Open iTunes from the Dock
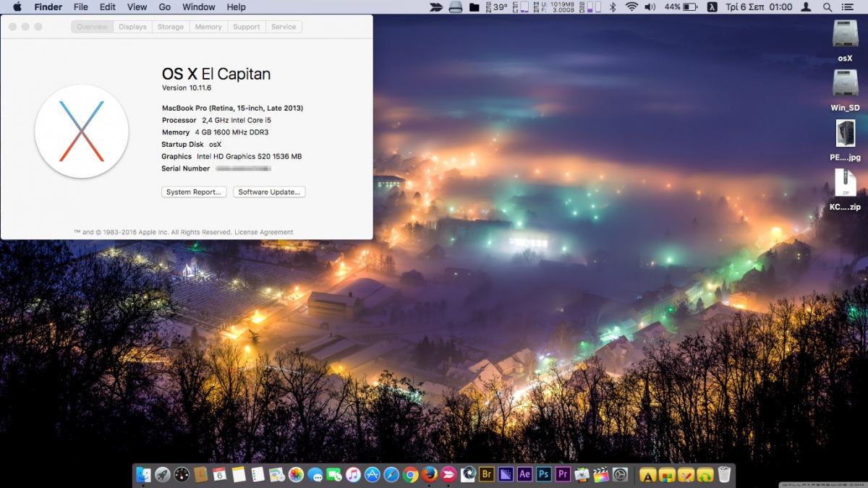The width and height of the screenshot is (868, 488). point(353,474)
